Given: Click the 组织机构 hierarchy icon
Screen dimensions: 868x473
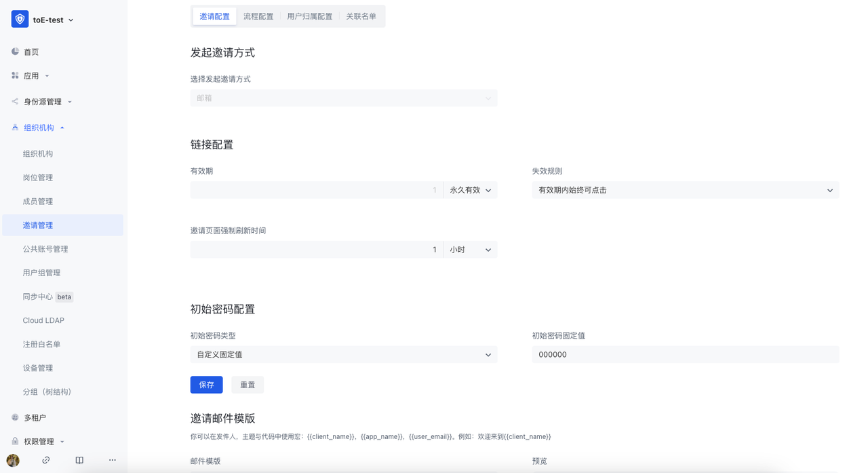Looking at the screenshot, I should 14,127.
